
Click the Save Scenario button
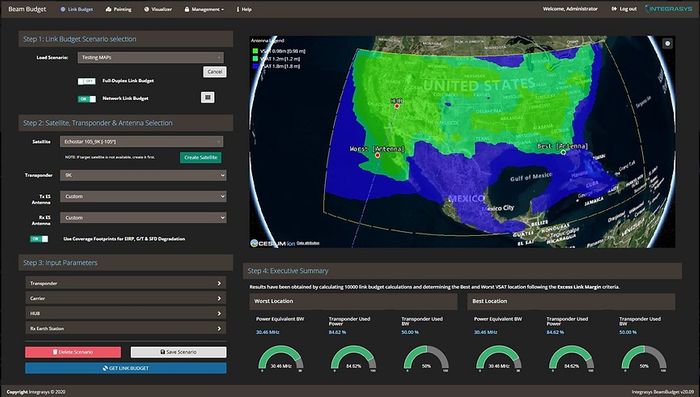pyautogui.click(x=179, y=352)
